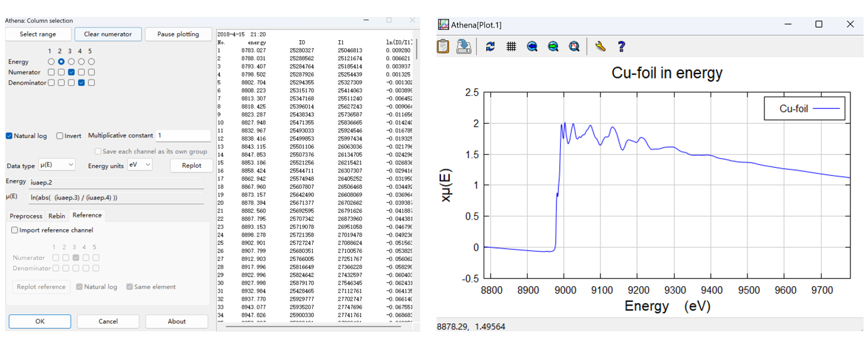868x352 pixels.
Task: Open help with the question mark icon
Action: pyautogui.click(x=621, y=46)
